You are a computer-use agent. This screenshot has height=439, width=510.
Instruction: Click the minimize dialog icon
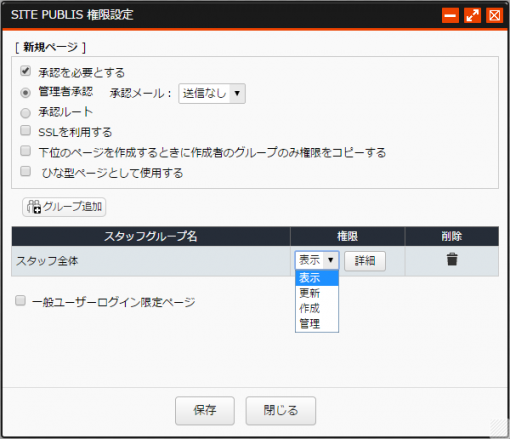(450, 15)
